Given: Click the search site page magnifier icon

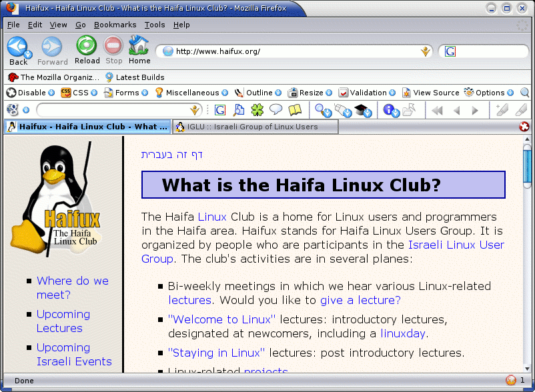Looking at the screenshot, I should (x=239, y=110).
